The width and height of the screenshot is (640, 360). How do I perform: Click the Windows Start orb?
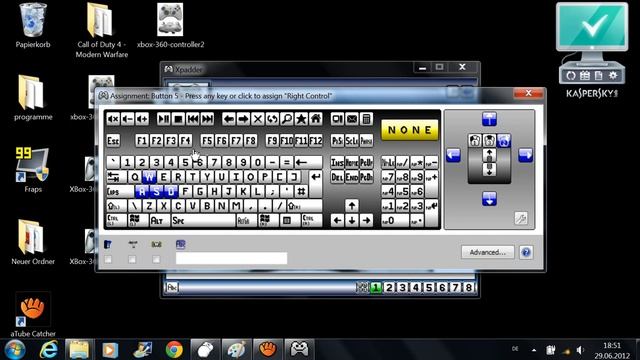pos(15,350)
